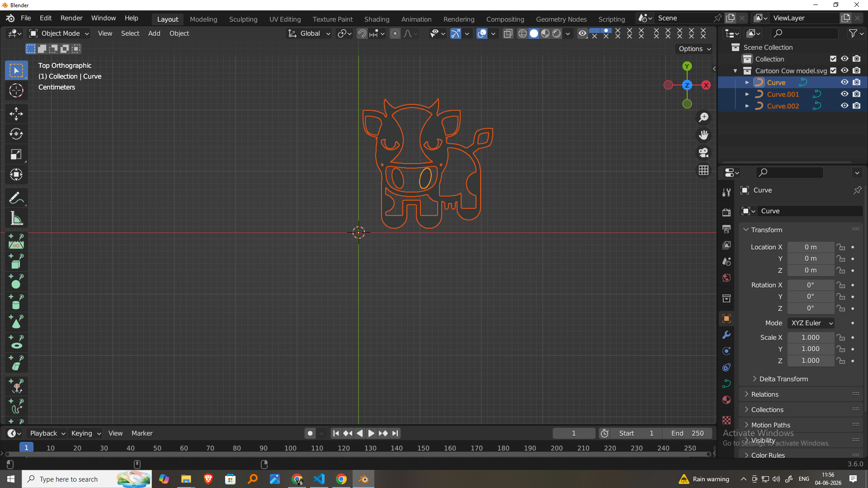Screen dimensions: 868x488
Task: Open the Add menu in viewport header
Action: (154, 33)
